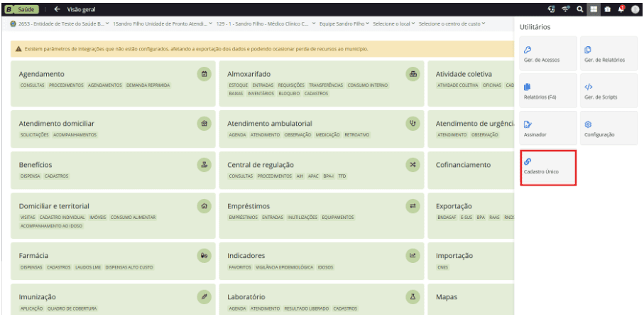Open AIH tag in Central de regulação
The height and width of the screenshot is (317, 644).
coord(300,176)
